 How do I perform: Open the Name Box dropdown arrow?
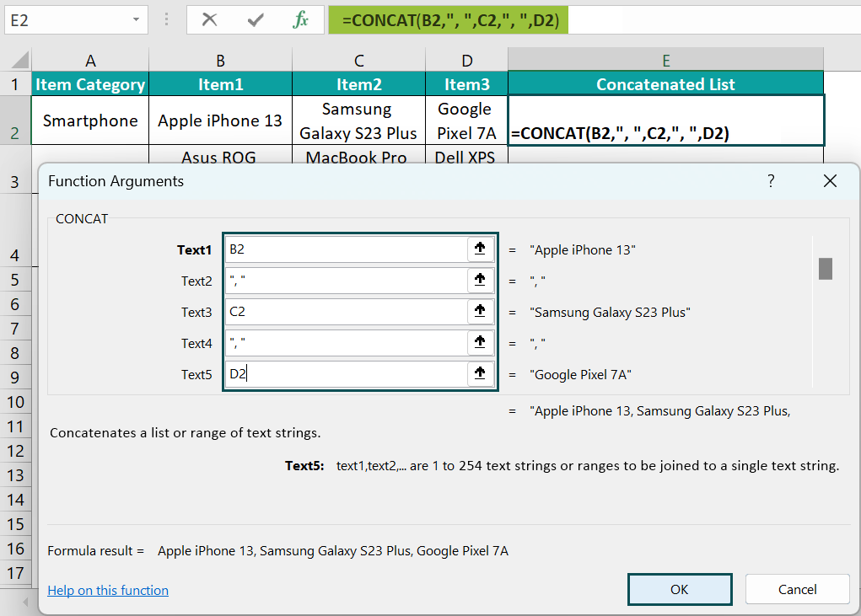(x=136, y=20)
